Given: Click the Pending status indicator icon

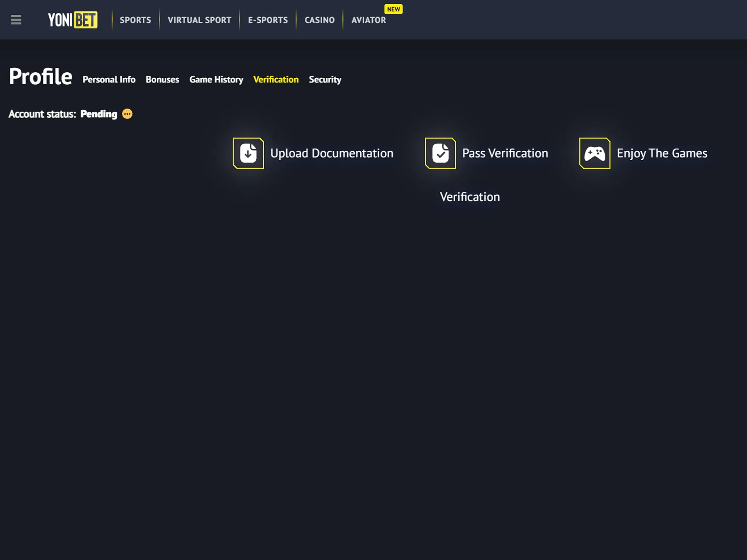Looking at the screenshot, I should click(x=128, y=114).
